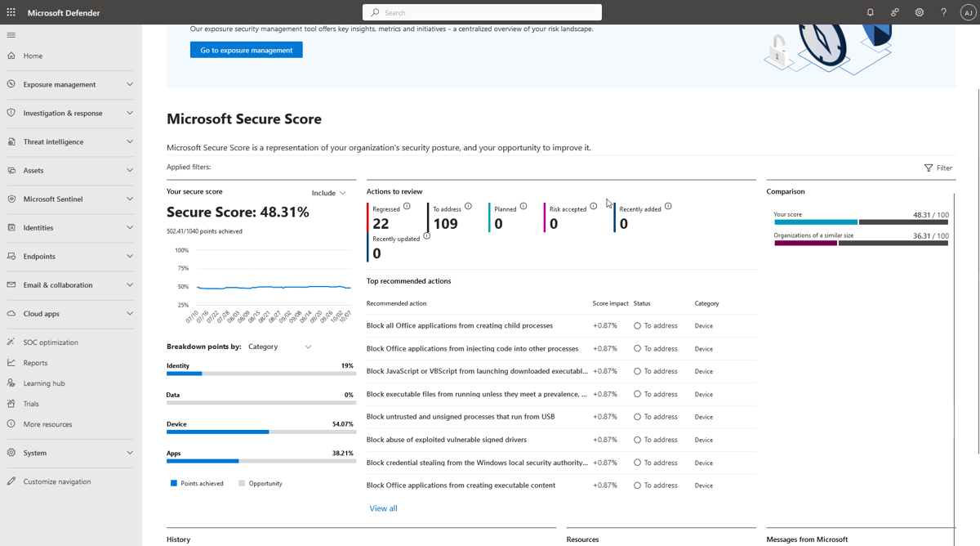
Task: Click the Search input field
Action: [482, 12]
